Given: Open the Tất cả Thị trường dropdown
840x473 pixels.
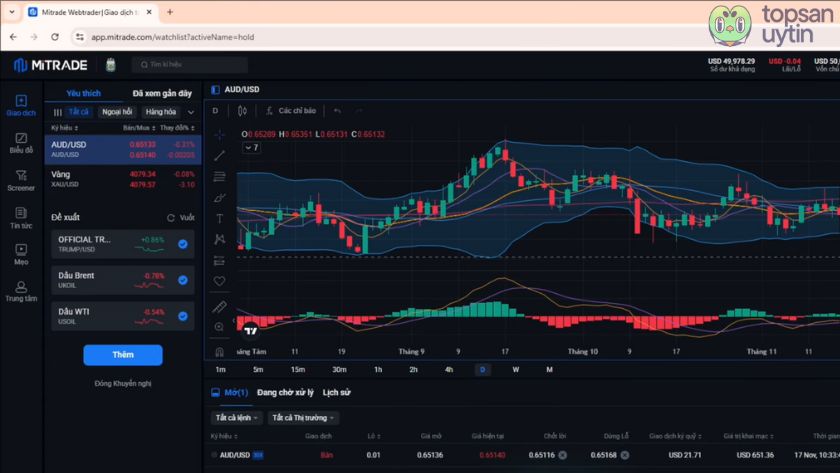Looking at the screenshot, I should point(303,418).
